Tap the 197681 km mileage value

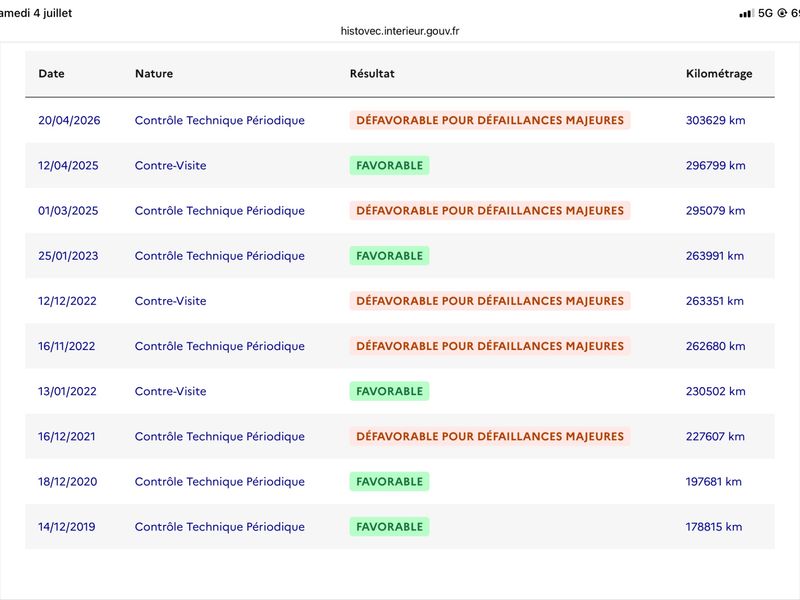[x=713, y=482]
